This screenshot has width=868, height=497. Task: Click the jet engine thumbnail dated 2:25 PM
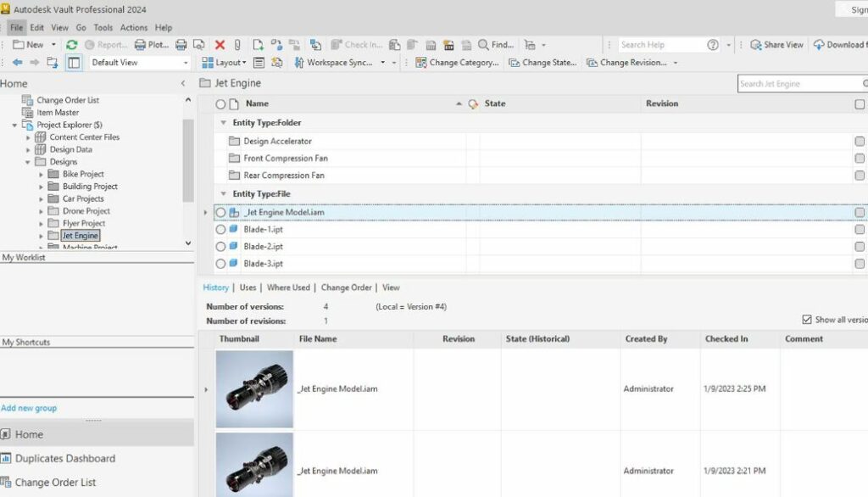tap(254, 389)
